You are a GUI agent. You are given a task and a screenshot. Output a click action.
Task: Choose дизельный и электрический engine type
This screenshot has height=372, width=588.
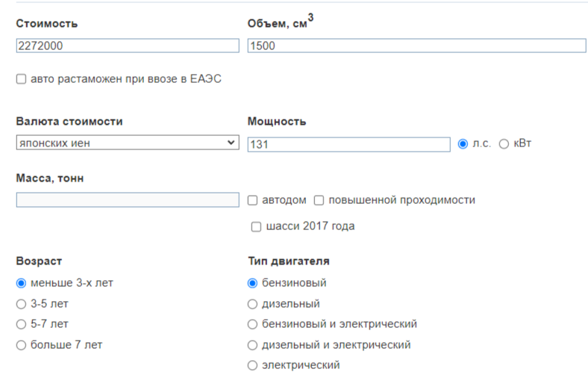(253, 345)
